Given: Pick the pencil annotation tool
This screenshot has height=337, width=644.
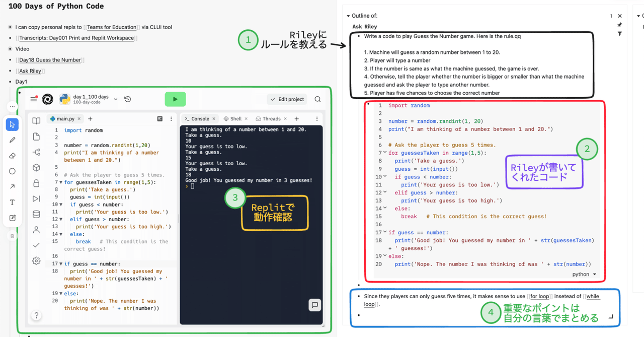Looking at the screenshot, I should click(x=11, y=140).
